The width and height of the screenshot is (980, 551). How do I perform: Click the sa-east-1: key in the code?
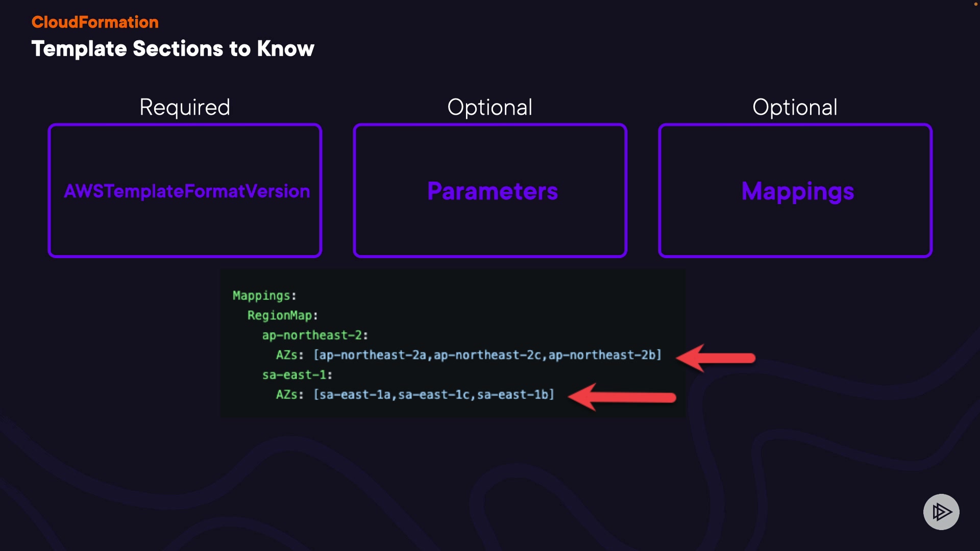coord(297,375)
